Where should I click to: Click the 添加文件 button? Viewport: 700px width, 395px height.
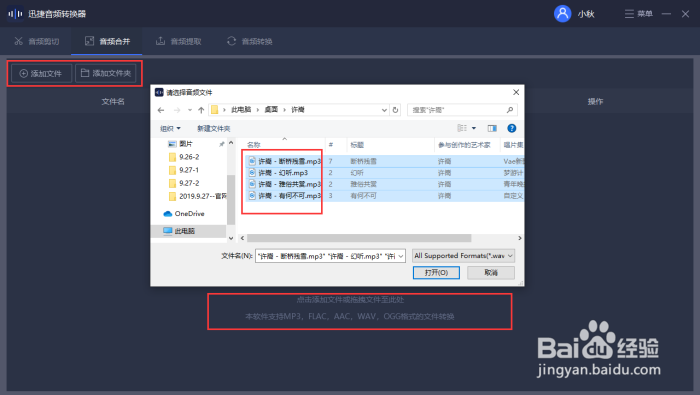41,73
